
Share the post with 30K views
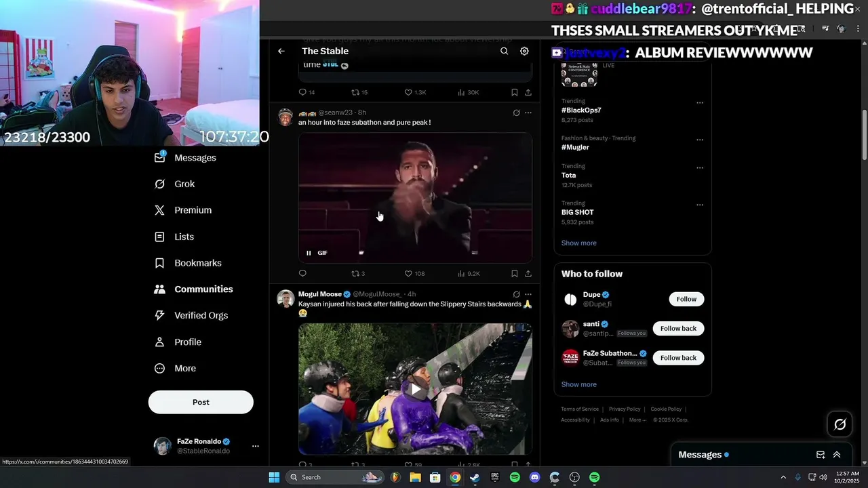point(528,92)
